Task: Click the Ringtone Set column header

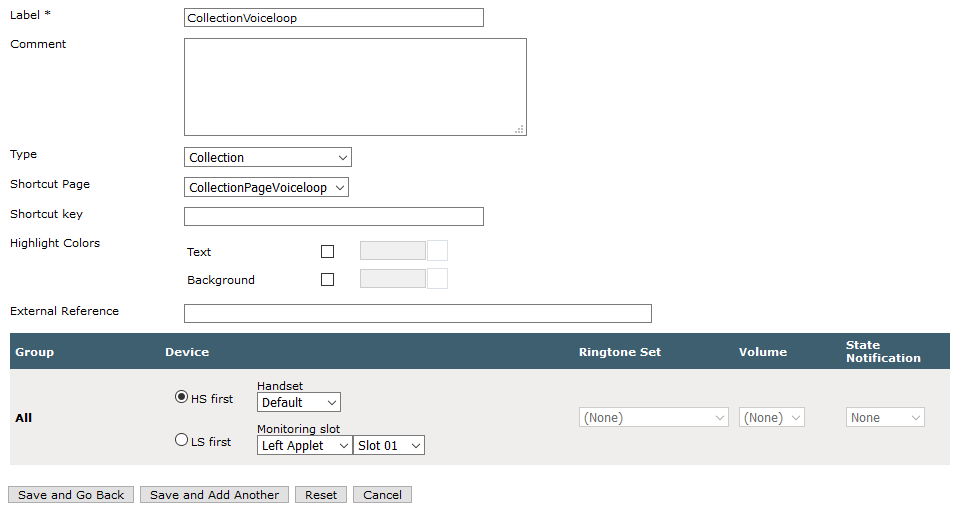Action: tap(620, 352)
